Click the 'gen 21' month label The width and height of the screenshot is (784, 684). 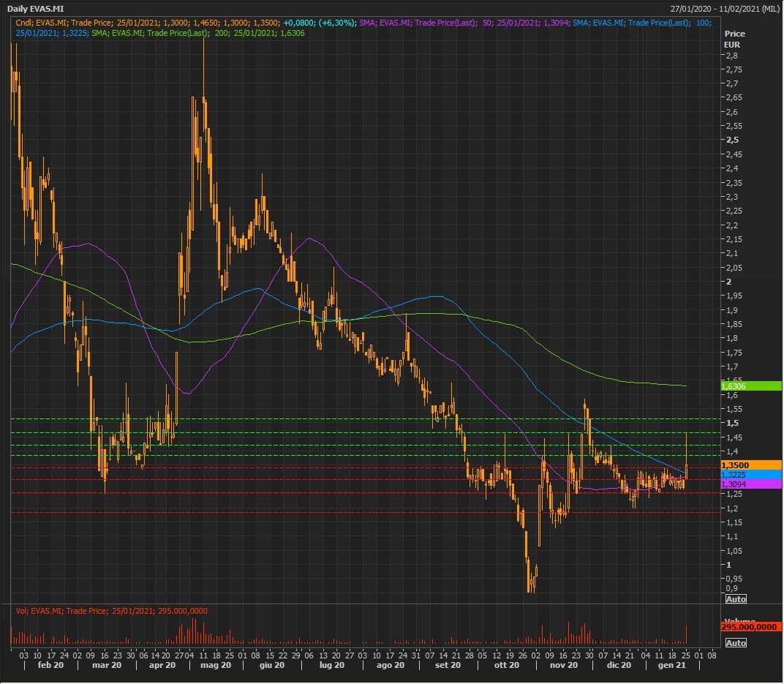(671, 665)
